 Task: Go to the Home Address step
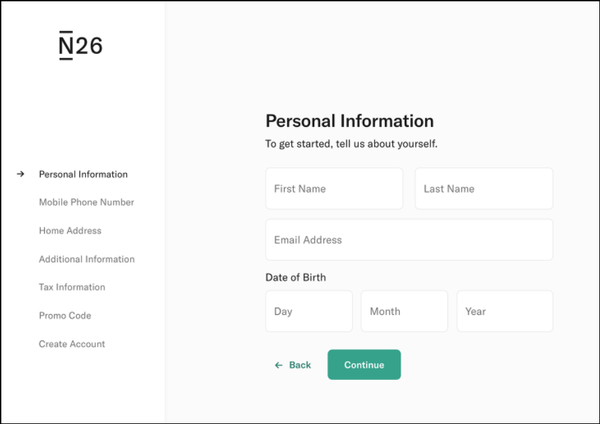pyautogui.click(x=70, y=231)
